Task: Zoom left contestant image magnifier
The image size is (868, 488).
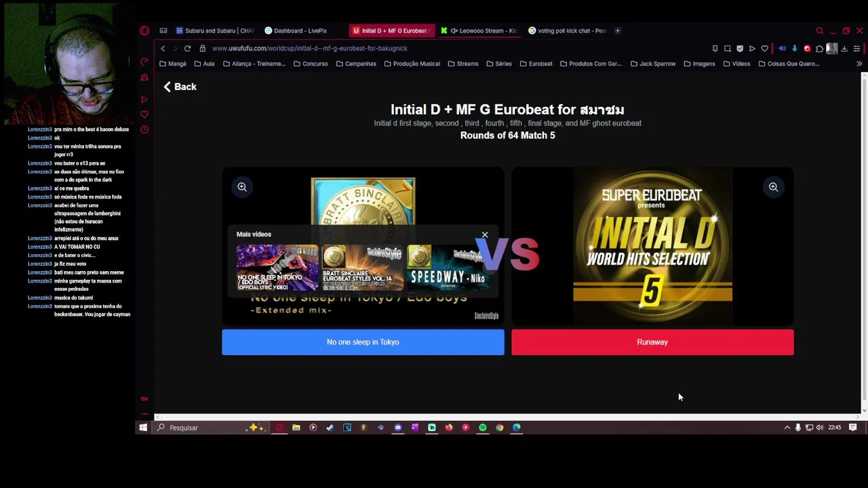Action: [x=242, y=187]
